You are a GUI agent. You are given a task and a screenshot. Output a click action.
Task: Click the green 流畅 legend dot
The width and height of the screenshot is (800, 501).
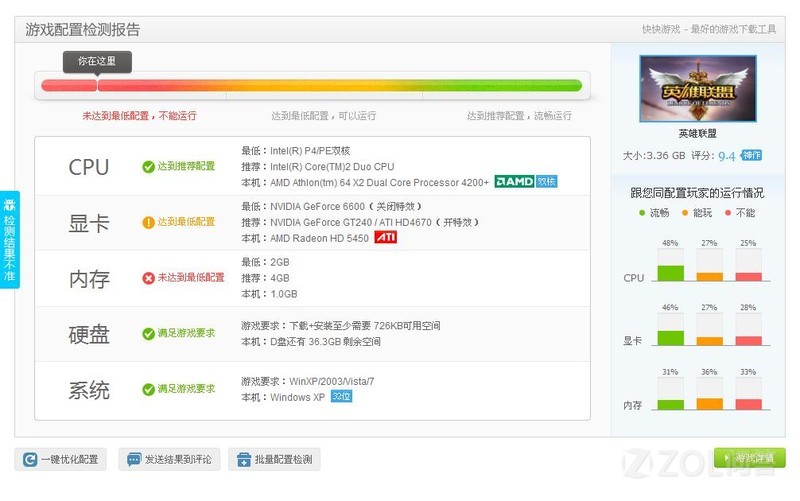pos(642,213)
